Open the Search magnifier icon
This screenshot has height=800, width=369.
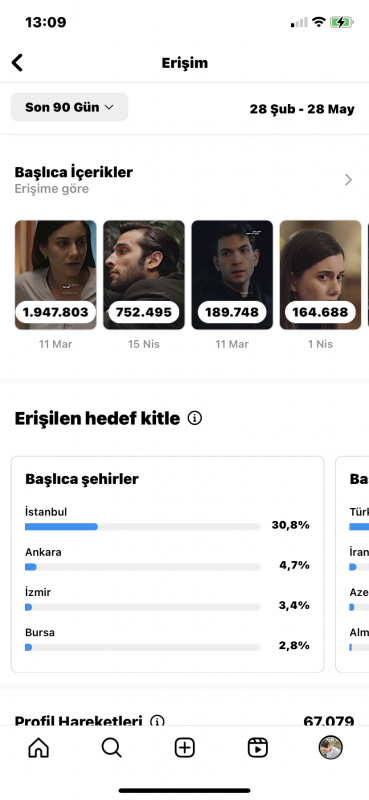coord(111,748)
